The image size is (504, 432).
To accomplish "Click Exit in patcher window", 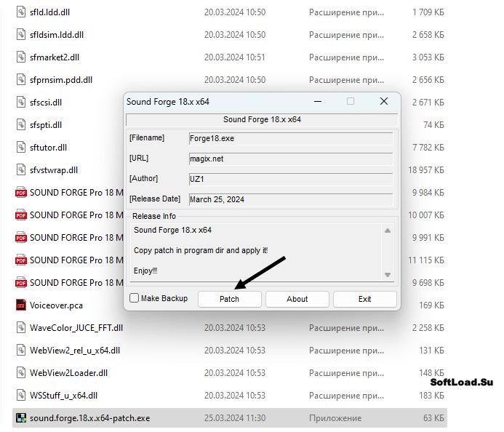I will 365,299.
